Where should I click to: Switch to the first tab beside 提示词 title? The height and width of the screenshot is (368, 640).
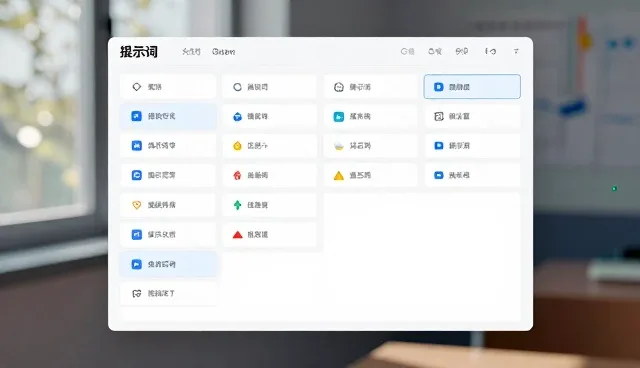pos(191,52)
